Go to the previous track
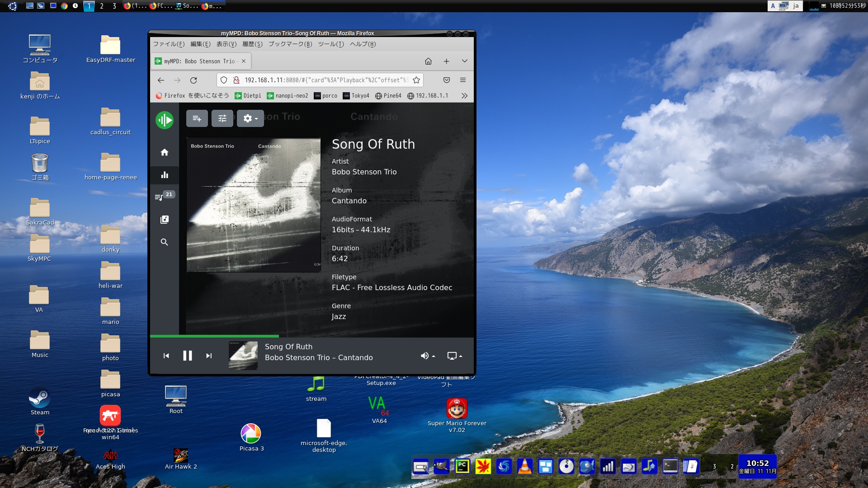Screen dimensions: 868x488 click(x=166, y=356)
